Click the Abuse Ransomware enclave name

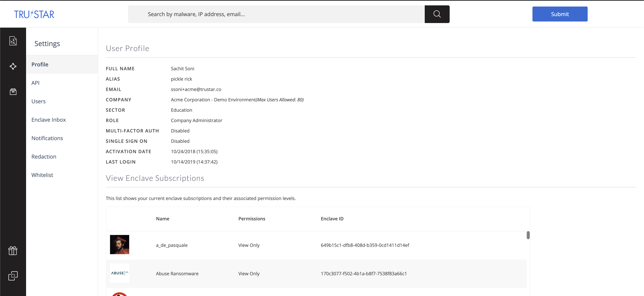click(177, 274)
